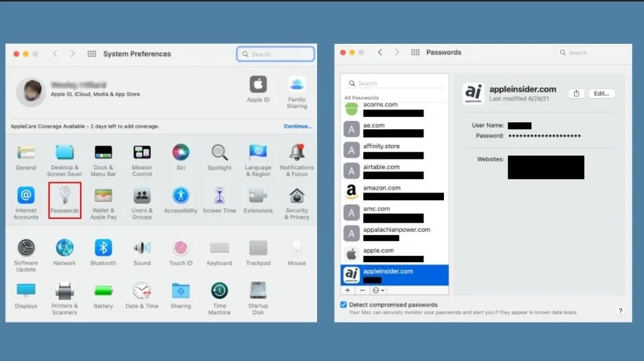Select the ae.com password entry
Screen dimensions: 644x361
coord(394,129)
